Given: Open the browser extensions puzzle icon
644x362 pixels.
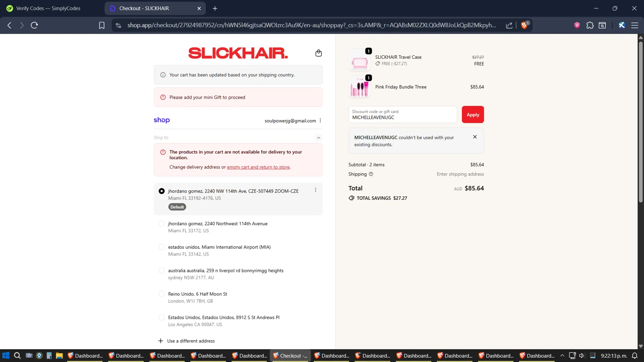Looking at the screenshot, I should (590, 25).
